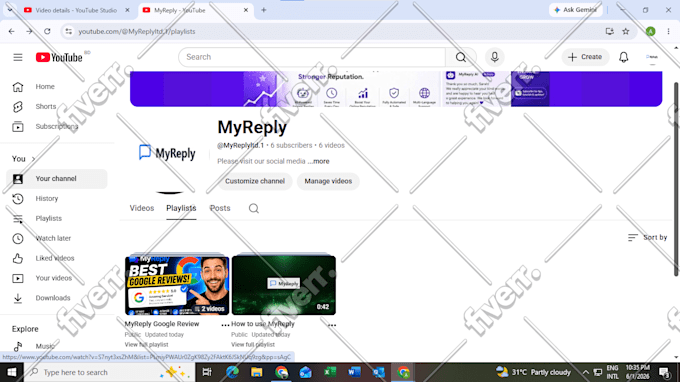Click the browser address bar URL
The image size is (680, 382).
point(137,32)
